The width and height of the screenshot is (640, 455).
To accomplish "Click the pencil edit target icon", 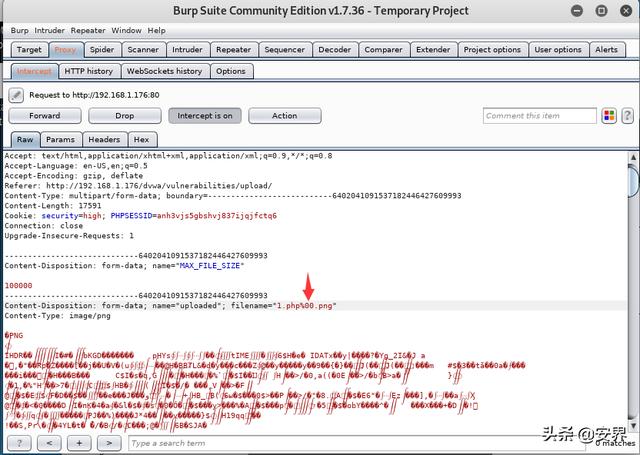I will (x=16, y=95).
